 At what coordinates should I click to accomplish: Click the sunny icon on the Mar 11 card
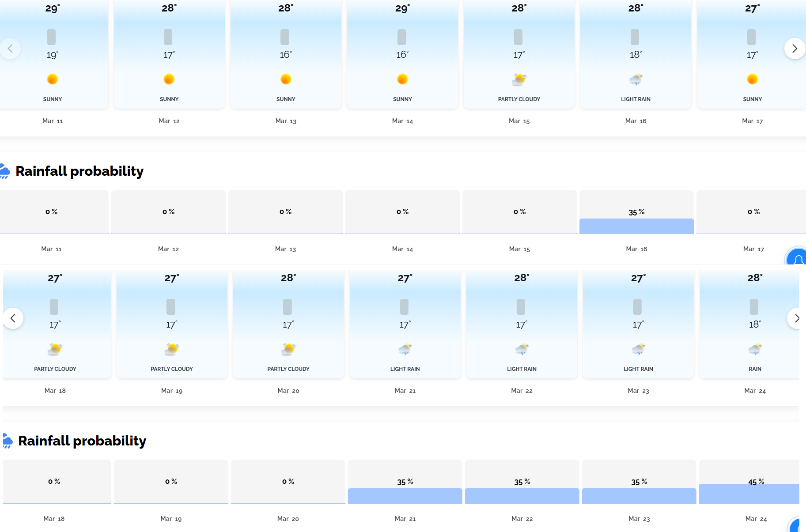pos(53,79)
